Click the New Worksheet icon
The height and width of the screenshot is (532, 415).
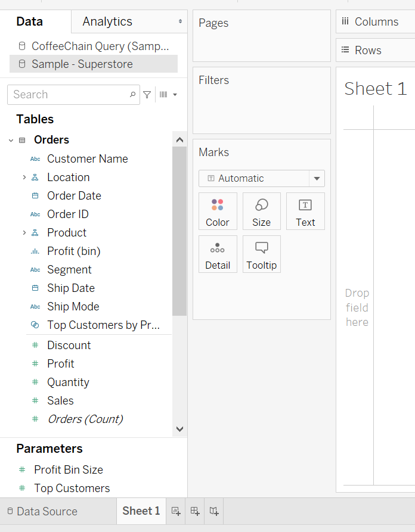pos(176,511)
